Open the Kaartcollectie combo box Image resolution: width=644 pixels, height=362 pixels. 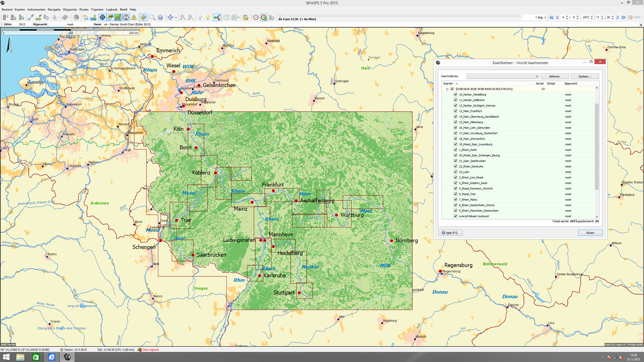503,76
